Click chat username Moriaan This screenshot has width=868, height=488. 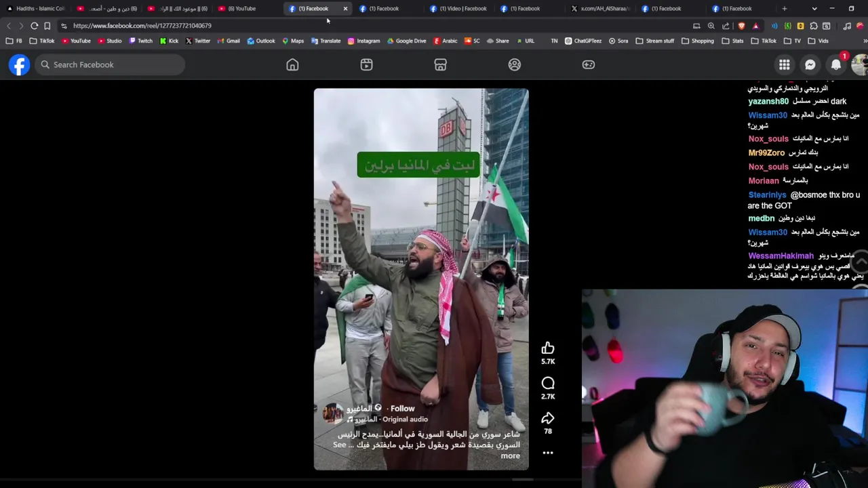[x=764, y=181]
